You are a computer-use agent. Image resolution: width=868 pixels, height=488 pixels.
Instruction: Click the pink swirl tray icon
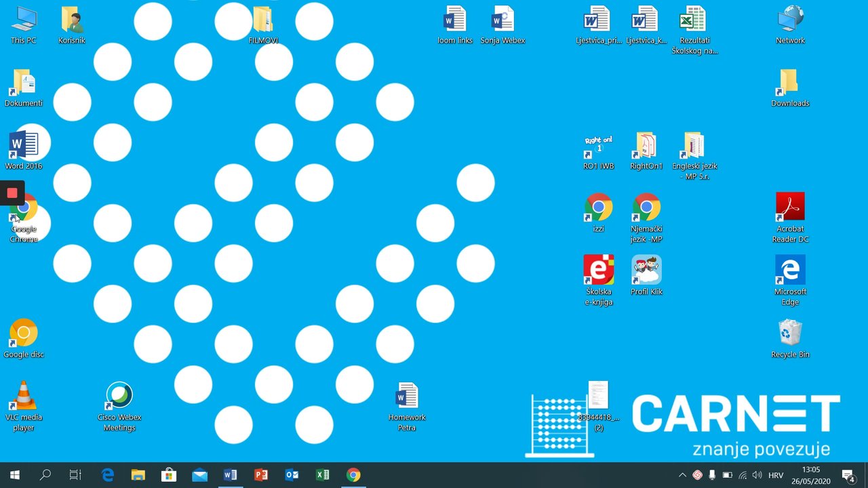tap(696, 475)
